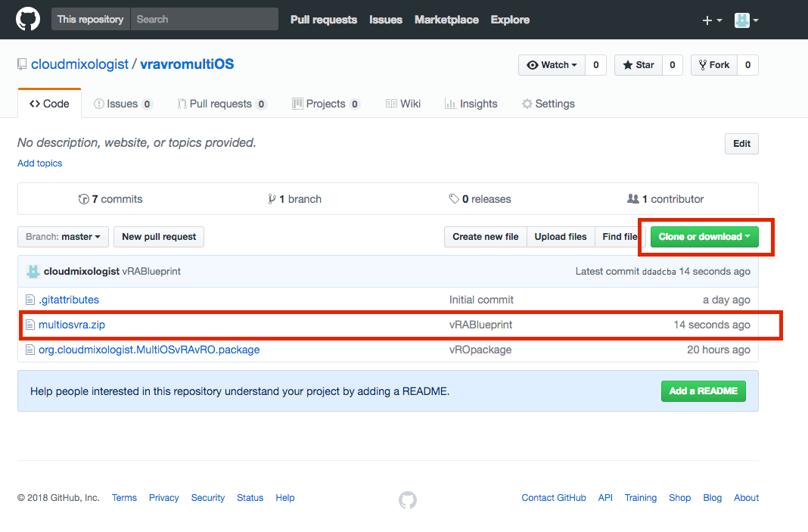808x532 pixels.
Task: View the 1 contributor page
Action: pos(665,199)
